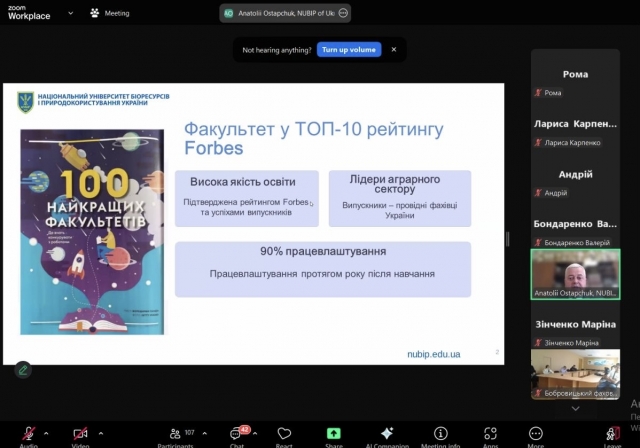Click the AO avatar badge at top
Viewport: 640px width, 448px height.
229,13
